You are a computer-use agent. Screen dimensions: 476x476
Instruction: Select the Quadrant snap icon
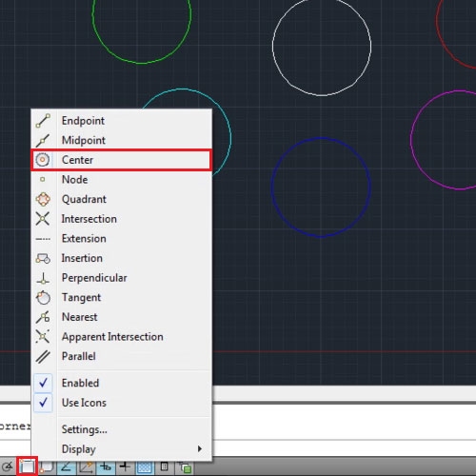click(x=43, y=200)
